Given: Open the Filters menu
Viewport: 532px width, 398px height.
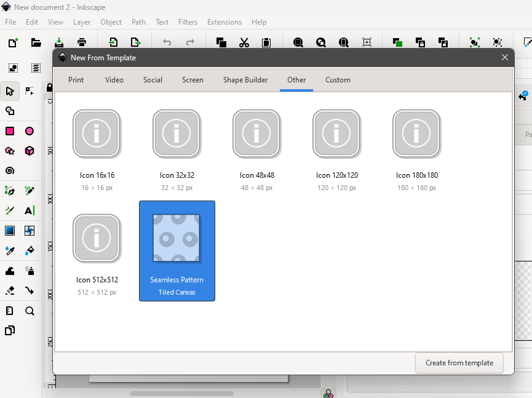Looking at the screenshot, I should pyautogui.click(x=188, y=22).
